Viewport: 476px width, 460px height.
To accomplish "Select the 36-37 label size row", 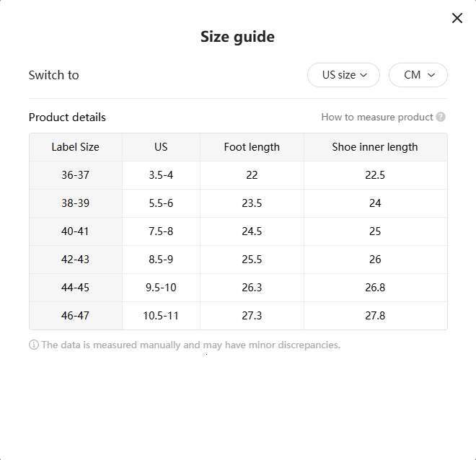I will 75,175.
